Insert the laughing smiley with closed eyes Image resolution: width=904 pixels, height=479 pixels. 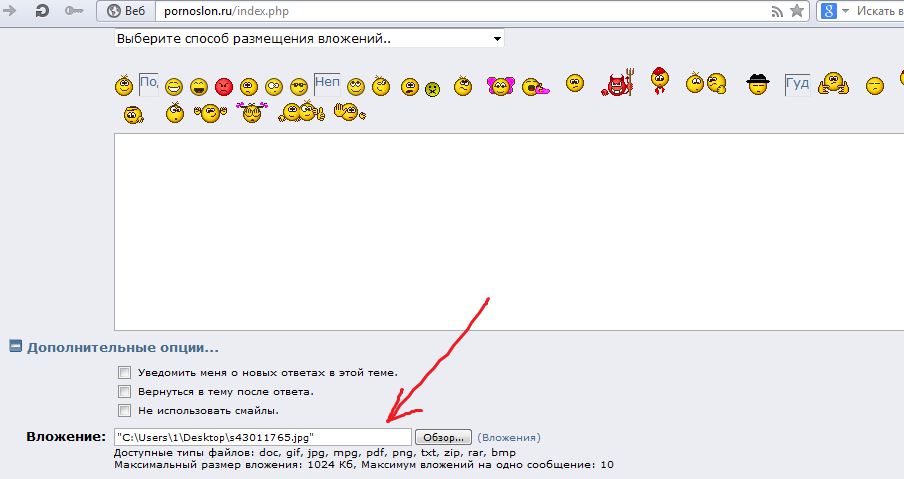199,87
